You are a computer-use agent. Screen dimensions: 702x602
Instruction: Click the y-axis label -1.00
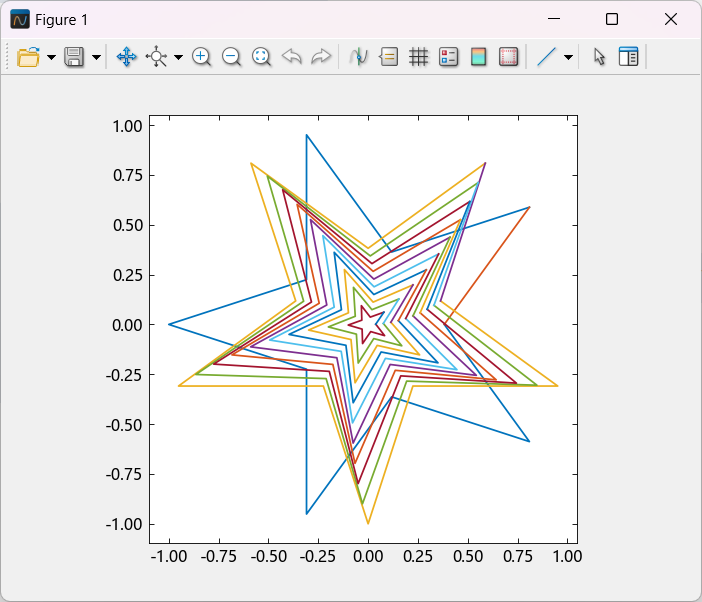(124, 524)
